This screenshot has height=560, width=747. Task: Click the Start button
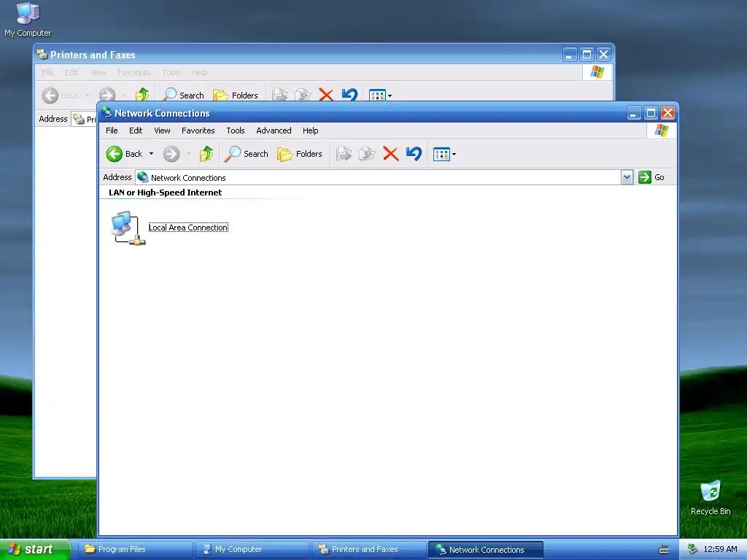tap(35, 549)
